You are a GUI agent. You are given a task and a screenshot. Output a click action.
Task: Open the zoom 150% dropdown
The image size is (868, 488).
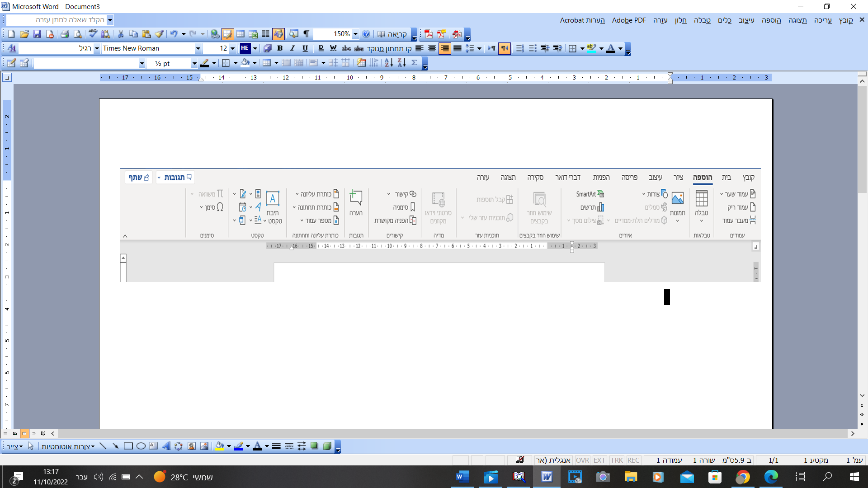[x=355, y=34]
